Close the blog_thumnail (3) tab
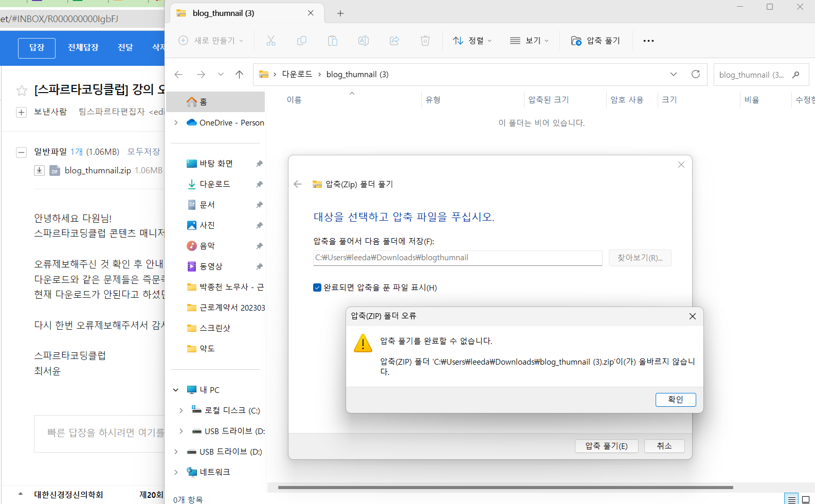The height and width of the screenshot is (504, 815). click(x=311, y=13)
